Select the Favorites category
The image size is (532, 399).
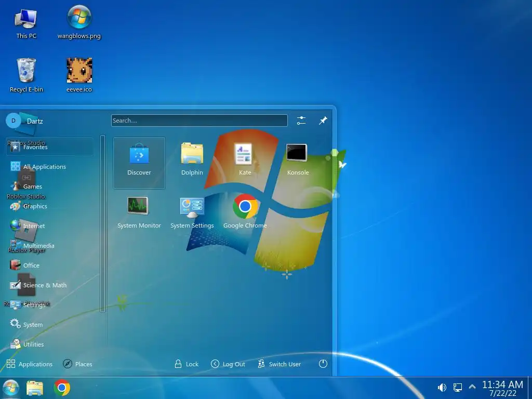[x=49, y=147]
